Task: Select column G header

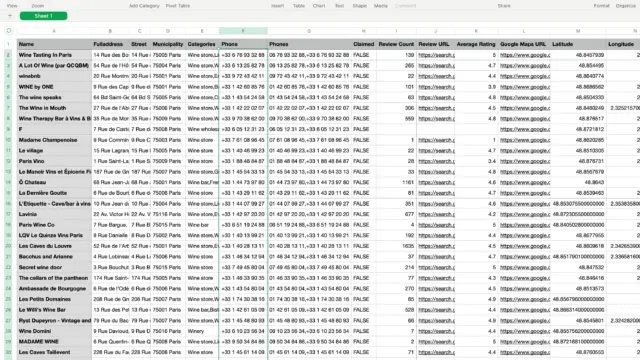Action: 309,31
